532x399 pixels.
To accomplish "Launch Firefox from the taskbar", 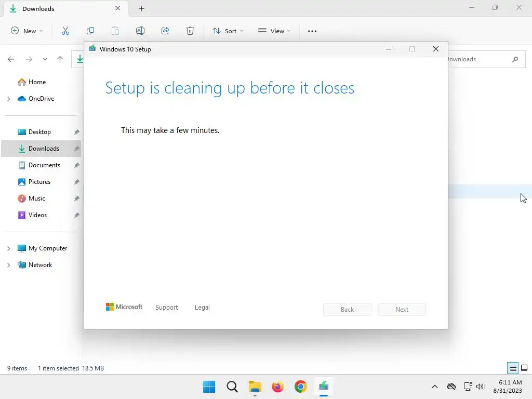I will click(x=277, y=387).
